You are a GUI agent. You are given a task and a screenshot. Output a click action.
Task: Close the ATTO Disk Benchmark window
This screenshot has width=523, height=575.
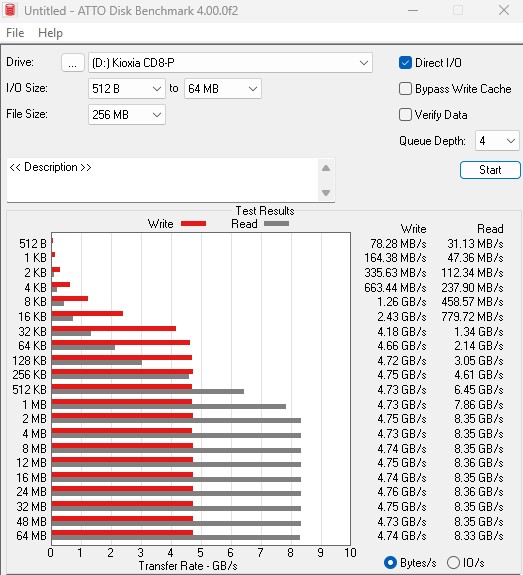pos(504,10)
